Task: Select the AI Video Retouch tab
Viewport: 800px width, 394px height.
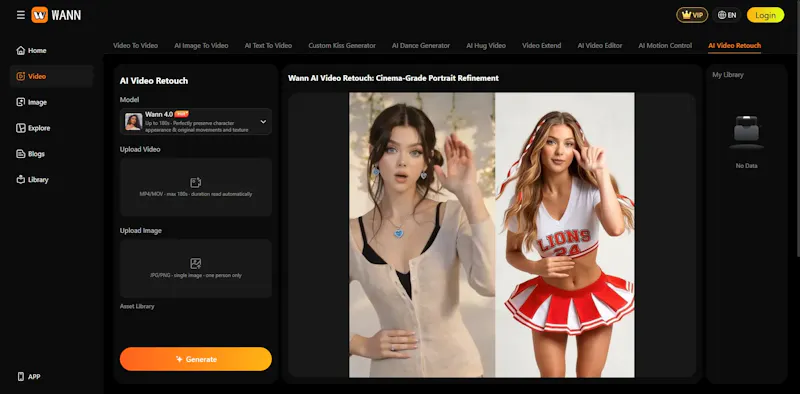Action: click(x=734, y=45)
